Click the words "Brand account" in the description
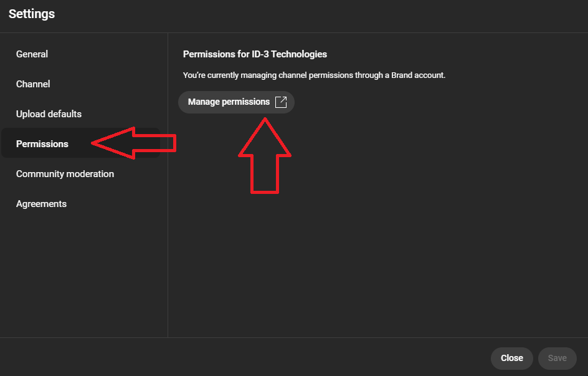This screenshot has width=588, height=376. pos(418,75)
